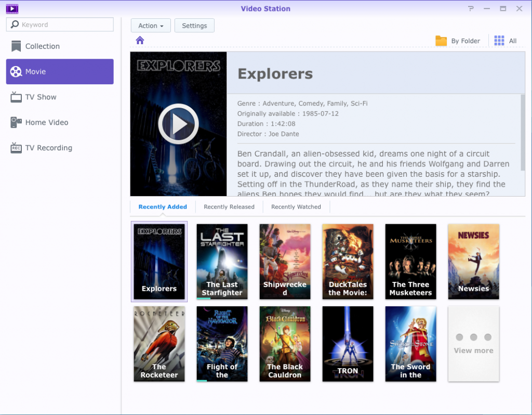Select Collection in the sidebar
The image size is (532, 415).
pyautogui.click(x=60, y=46)
